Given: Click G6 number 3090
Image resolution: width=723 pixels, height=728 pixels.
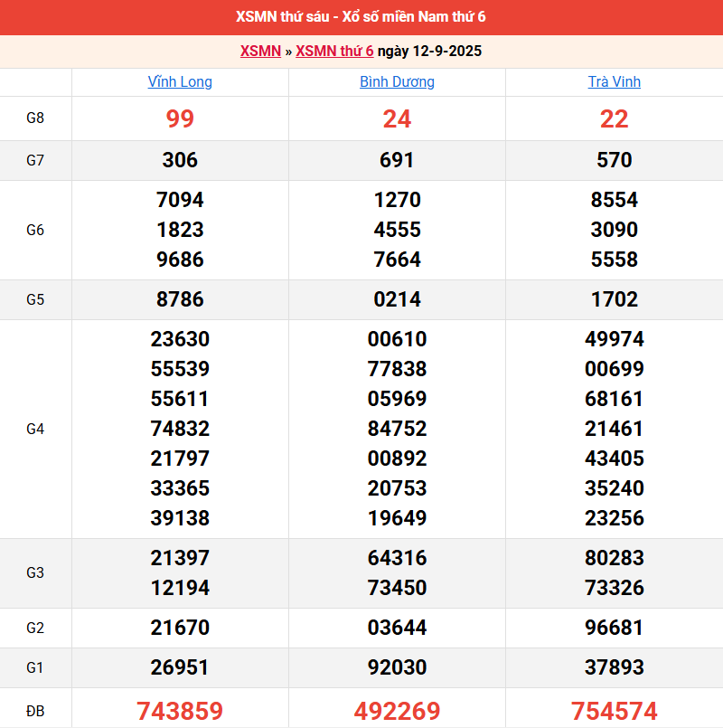Looking at the screenshot, I should click(615, 230).
